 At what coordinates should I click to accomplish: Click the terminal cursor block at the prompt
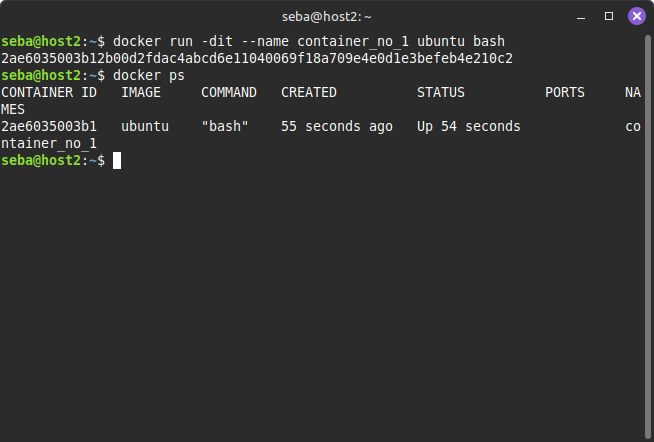[x=117, y=160]
